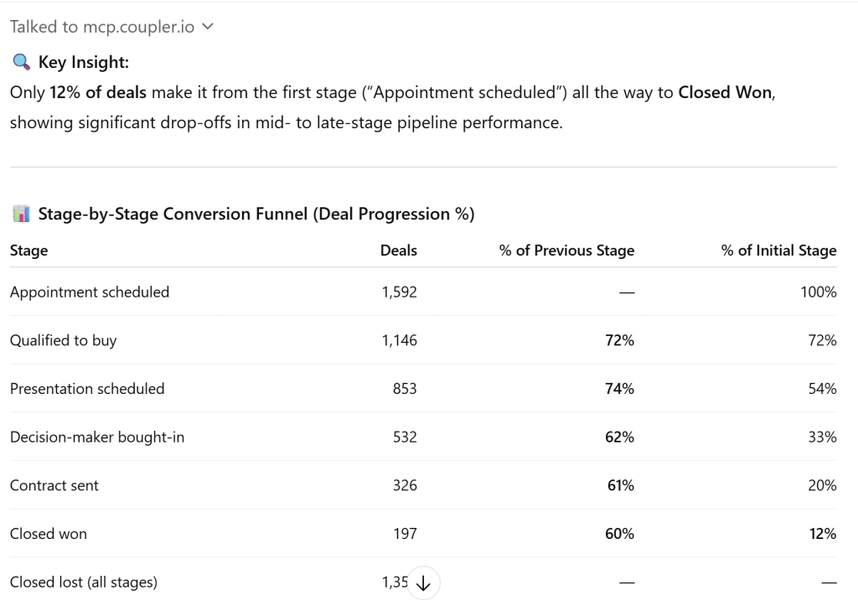Select the 'Presentation scheduled' row label

coord(87,389)
